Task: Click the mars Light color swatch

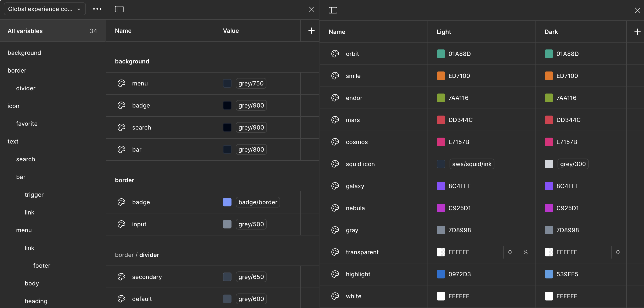Action: pyautogui.click(x=441, y=120)
